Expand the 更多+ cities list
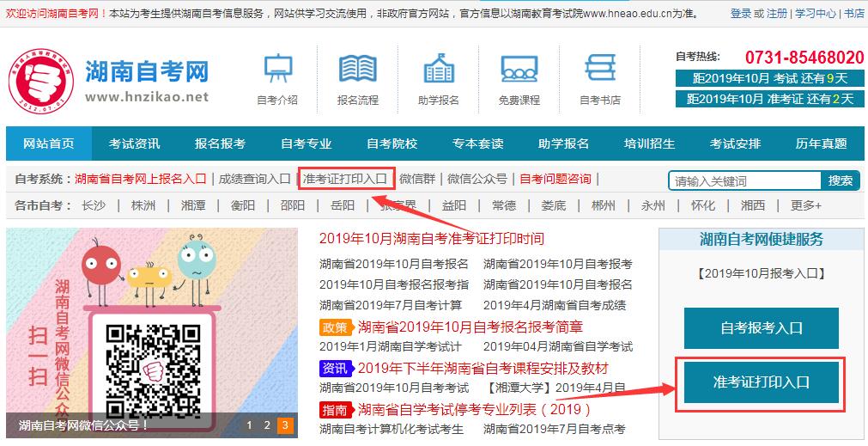This screenshot has height=446, width=868. (x=805, y=205)
